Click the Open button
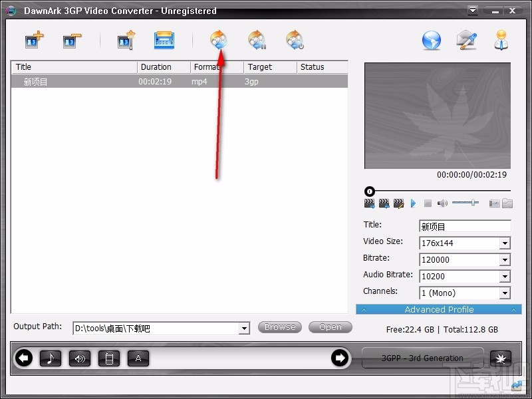Viewport: 532px width, 399px height. (330, 327)
